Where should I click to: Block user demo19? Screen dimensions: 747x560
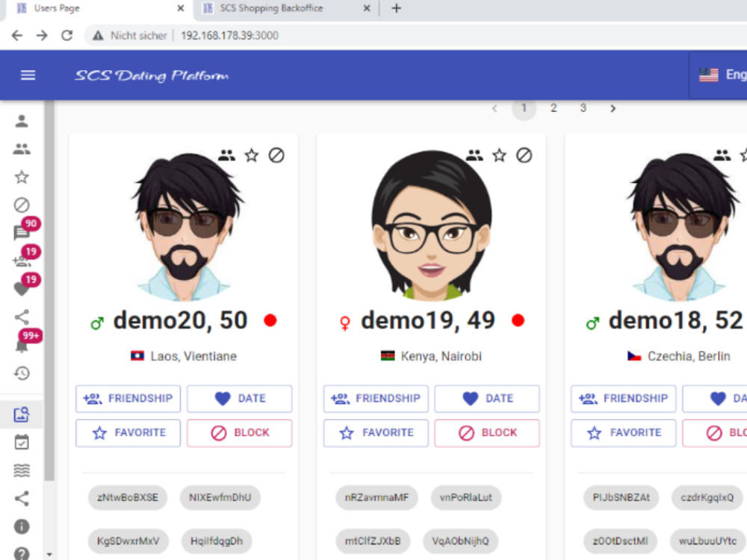point(487,433)
